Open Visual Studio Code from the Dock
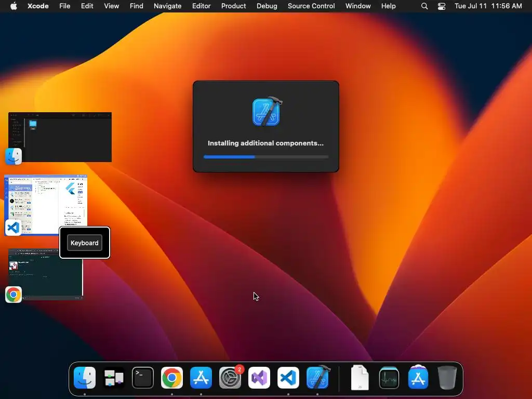 pos(288,378)
